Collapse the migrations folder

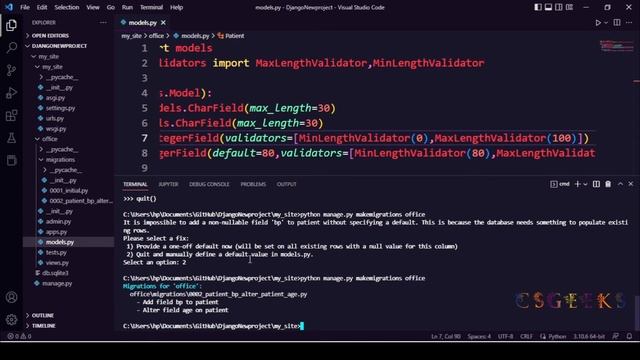click(60, 160)
